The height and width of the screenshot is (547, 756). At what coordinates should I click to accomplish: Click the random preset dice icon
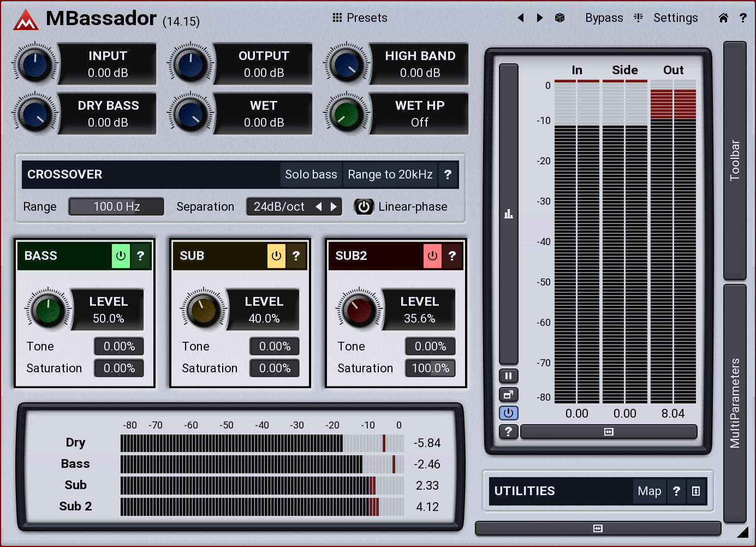coord(559,18)
